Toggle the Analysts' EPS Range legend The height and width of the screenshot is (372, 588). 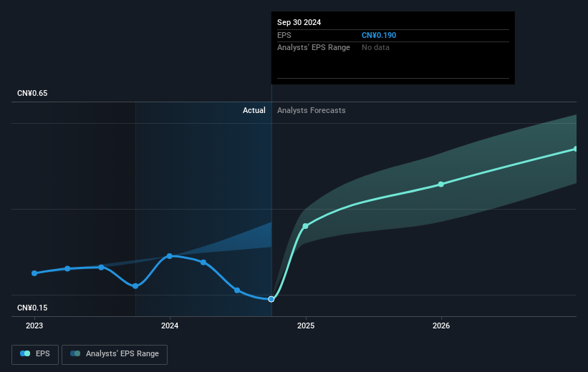[115, 354]
